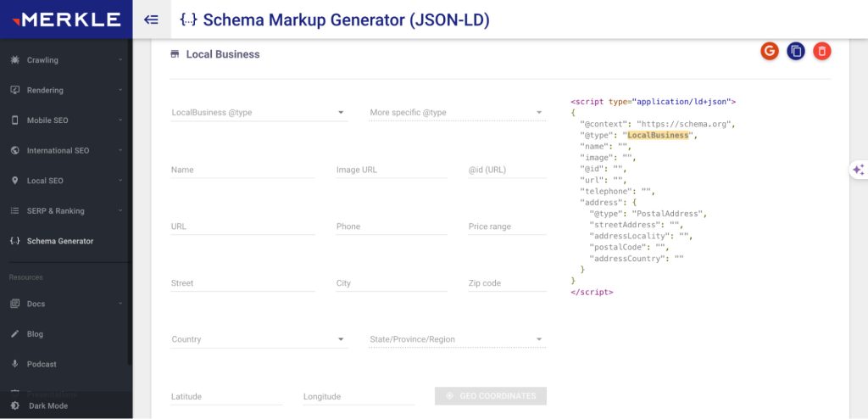Viewport: 868px width, 419px height.
Task: Open the State/Province/Region dropdown
Action: tap(457, 339)
